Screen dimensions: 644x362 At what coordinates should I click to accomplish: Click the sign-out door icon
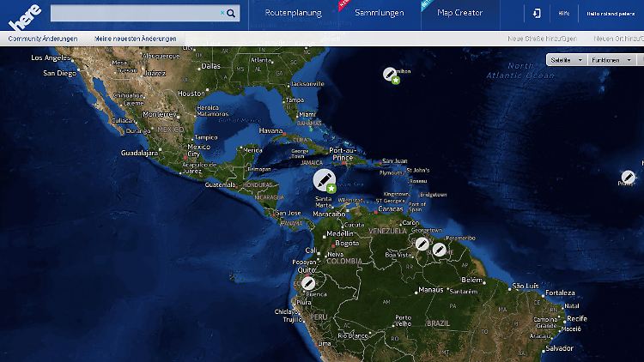tap(537, 14)
